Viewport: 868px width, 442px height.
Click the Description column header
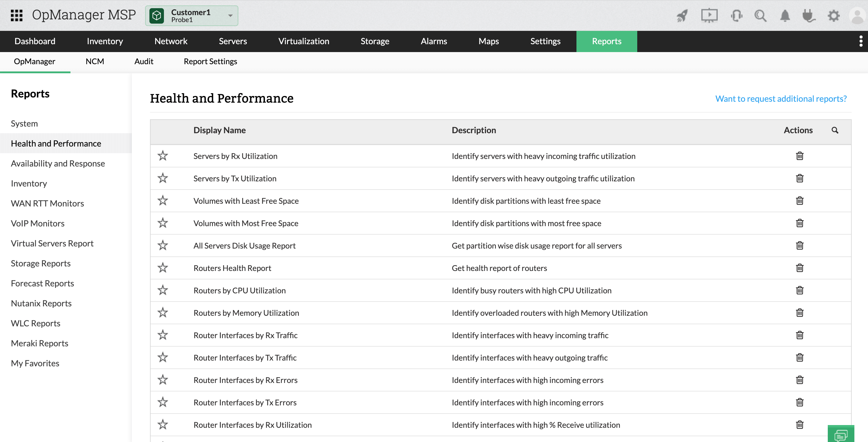coord(474,130)
